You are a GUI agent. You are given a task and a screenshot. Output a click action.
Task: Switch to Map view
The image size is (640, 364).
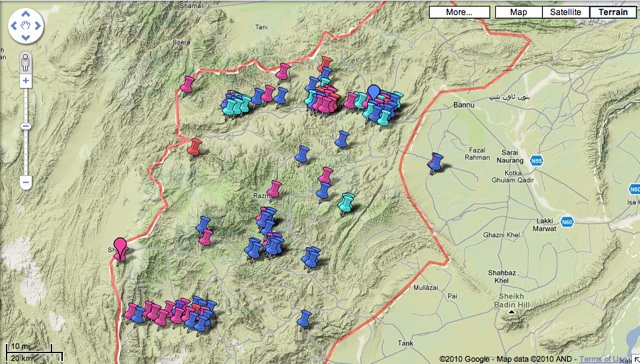518,12
